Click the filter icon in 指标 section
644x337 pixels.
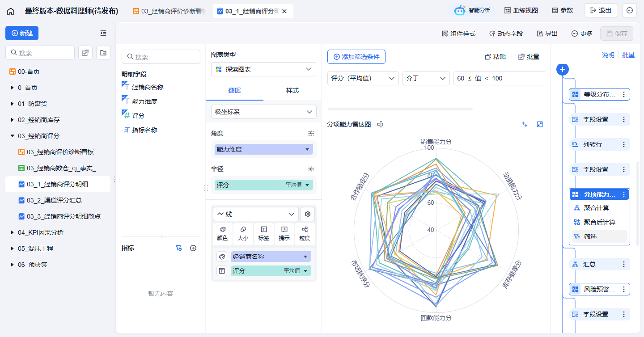179,248
